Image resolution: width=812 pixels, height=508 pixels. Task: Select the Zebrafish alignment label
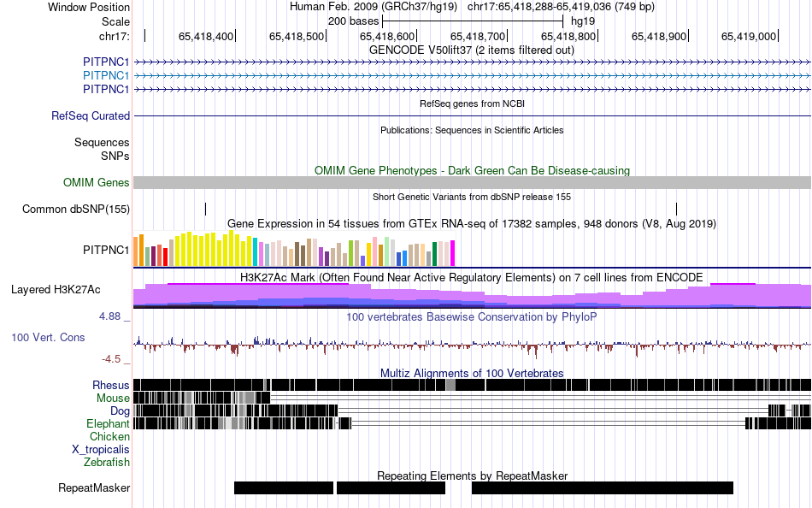[107, 462]
